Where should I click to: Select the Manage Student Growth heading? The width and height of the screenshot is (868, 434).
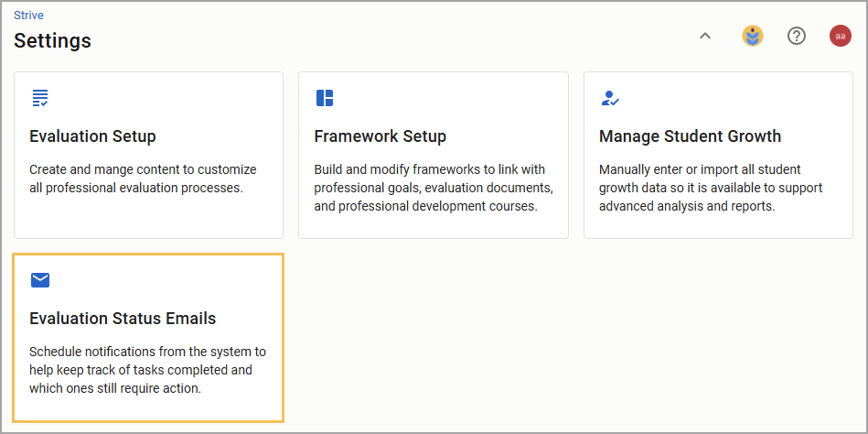pyautogui.click(x=690, y=136)
